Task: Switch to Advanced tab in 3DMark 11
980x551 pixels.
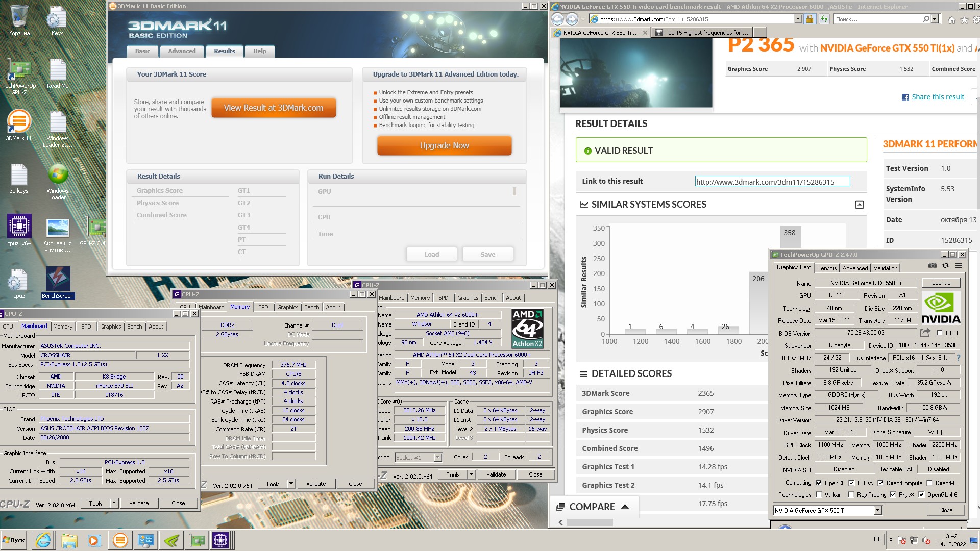Action: (x=182, y=51)
